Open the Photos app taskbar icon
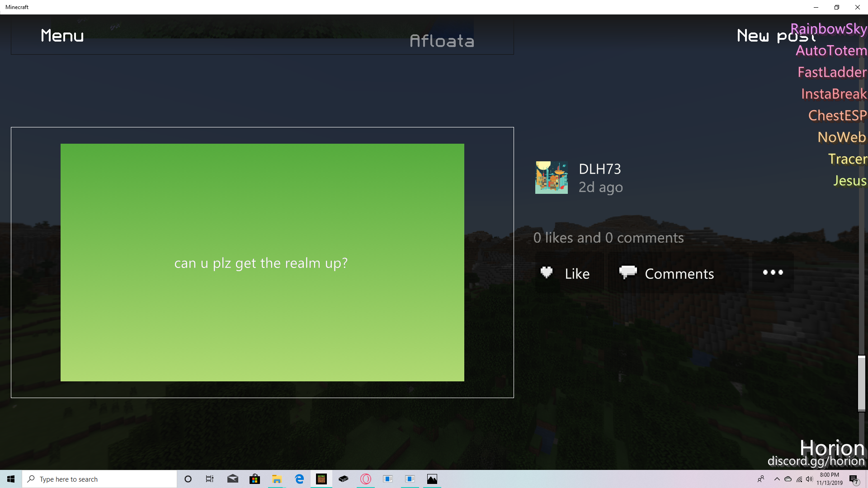 point(432,479)
